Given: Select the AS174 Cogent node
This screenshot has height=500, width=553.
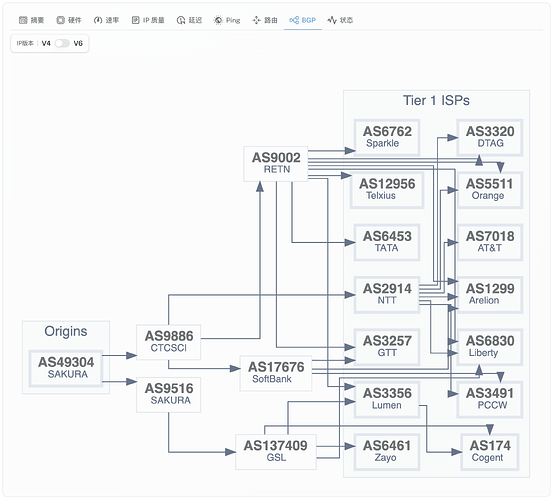Looking at the screenshot, I should coord(490,452).
